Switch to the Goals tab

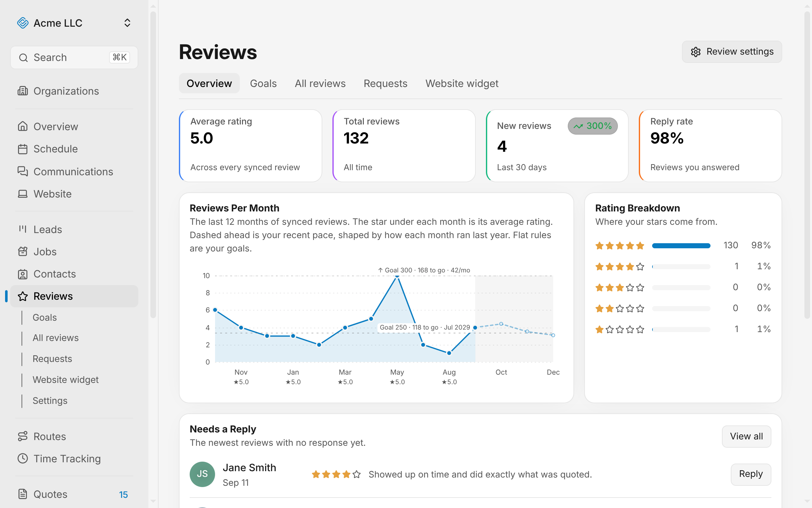(263, 83)
